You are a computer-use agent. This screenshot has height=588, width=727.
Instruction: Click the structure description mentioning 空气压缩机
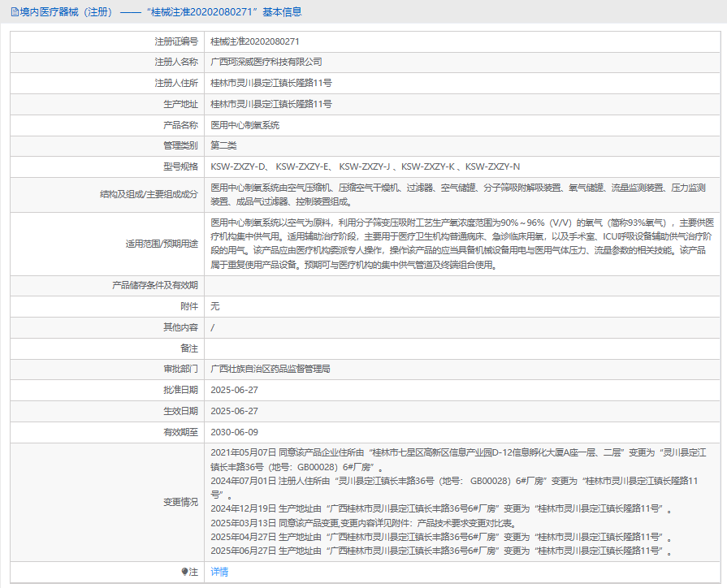click(458, 195)
